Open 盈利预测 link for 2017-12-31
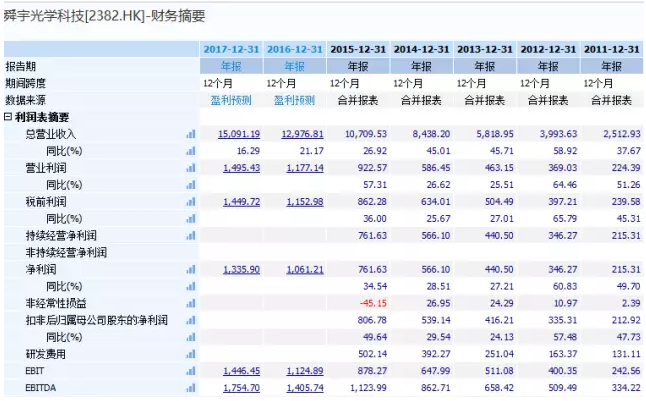Image resolution: width=646 pixels, height=401 pixels. pyautogui.click(x=231, y=100)
